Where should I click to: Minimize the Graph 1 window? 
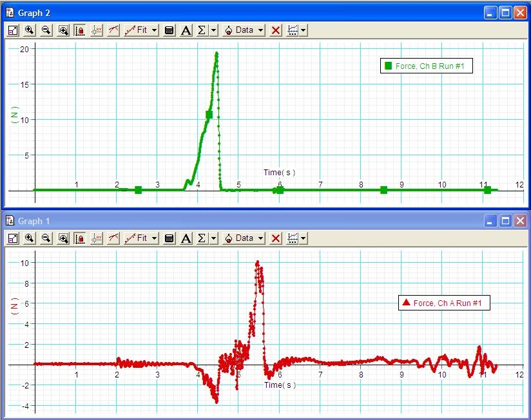click(490, 221)
